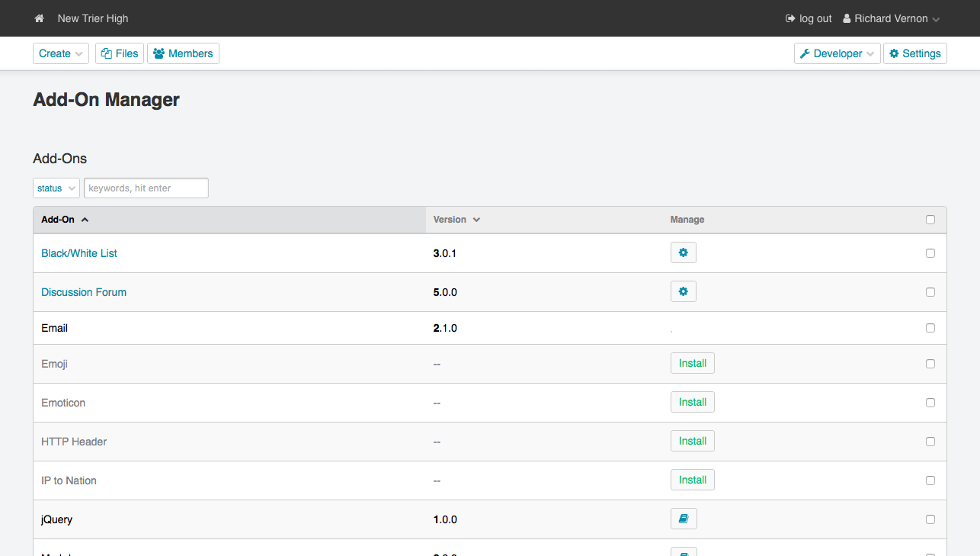The height and width of the screenshot is (556, 980).
Task: Open the Files manager button
Action: (x=120, y=53)
